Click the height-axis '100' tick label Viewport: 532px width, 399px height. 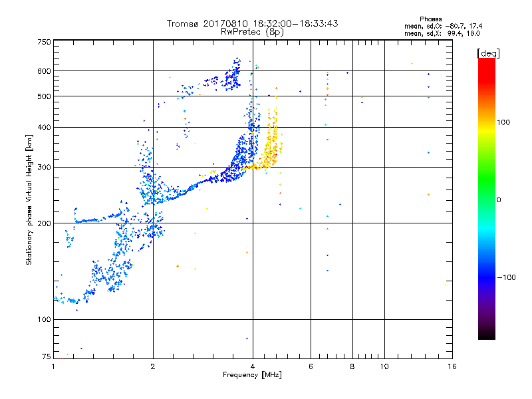pos(44,320)
